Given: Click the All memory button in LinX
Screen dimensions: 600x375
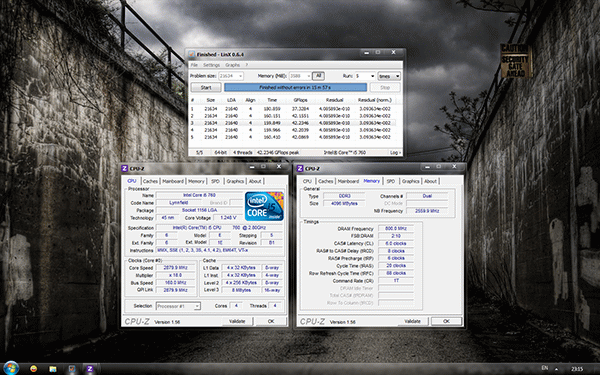Looking at the screenshot, I should pyautogui.click(x=318, y=76).
